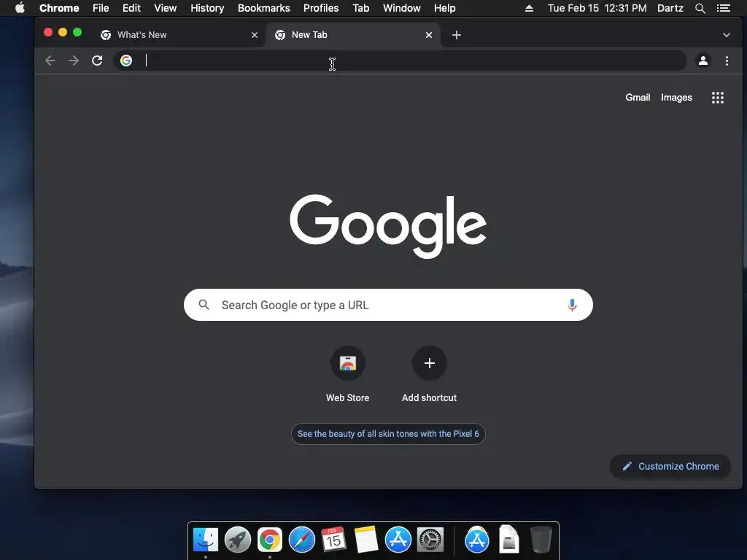
Task: Open the Gmail link
Action: pos(638,98)
